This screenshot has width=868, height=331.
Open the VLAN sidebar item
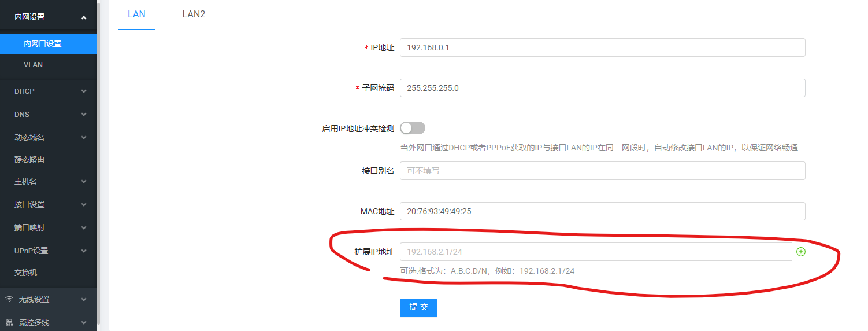coord(34,65)
